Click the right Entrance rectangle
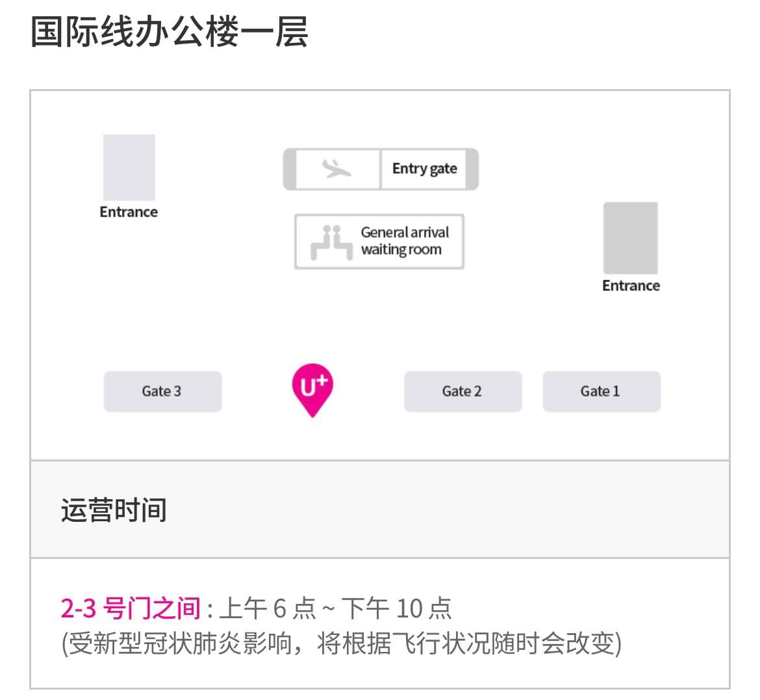The height and width of the screenshot is (700, 760). coord(631,238)
